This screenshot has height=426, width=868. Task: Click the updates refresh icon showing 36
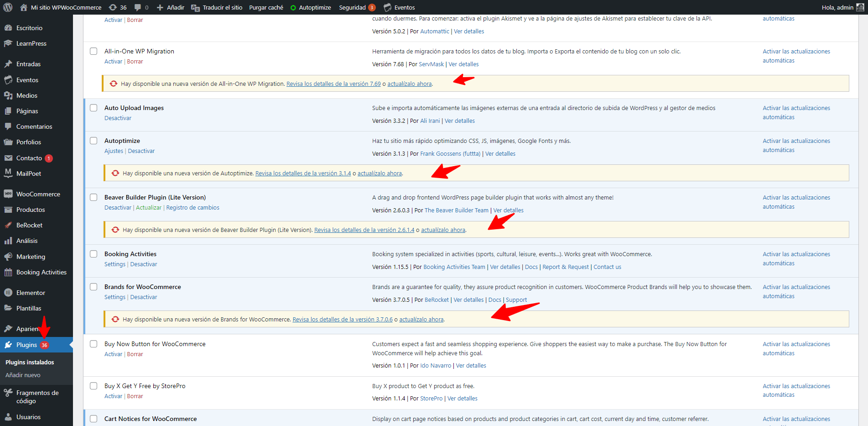point(113,7)
